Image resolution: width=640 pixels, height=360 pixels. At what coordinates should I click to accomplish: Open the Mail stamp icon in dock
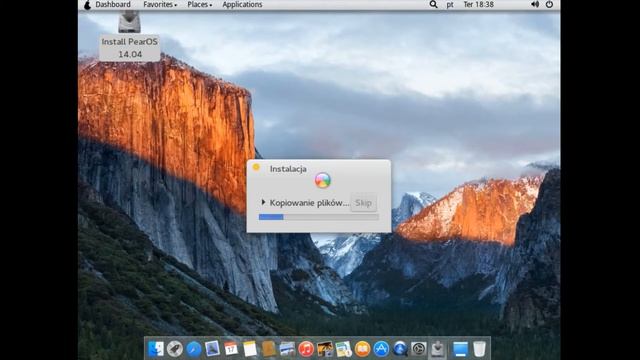point(212,349)
